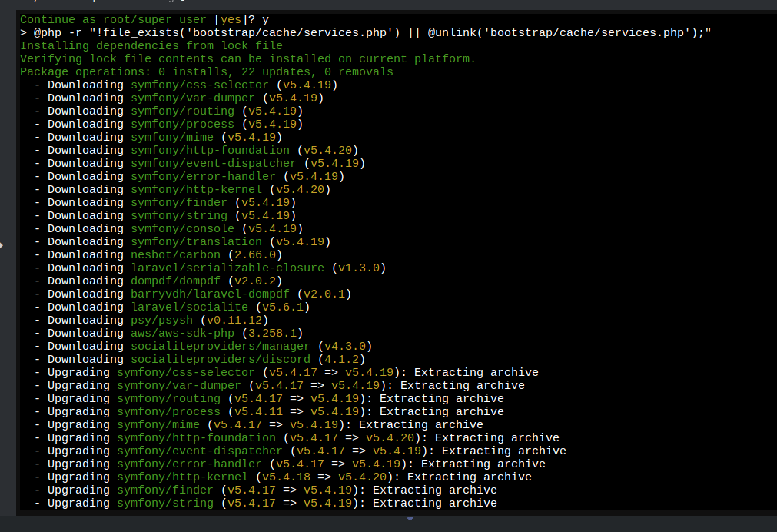This screenshot has width=777, height=532.
Task: Select the Upgrading symfony/error-handler line
Action: [x=290, y=464]
